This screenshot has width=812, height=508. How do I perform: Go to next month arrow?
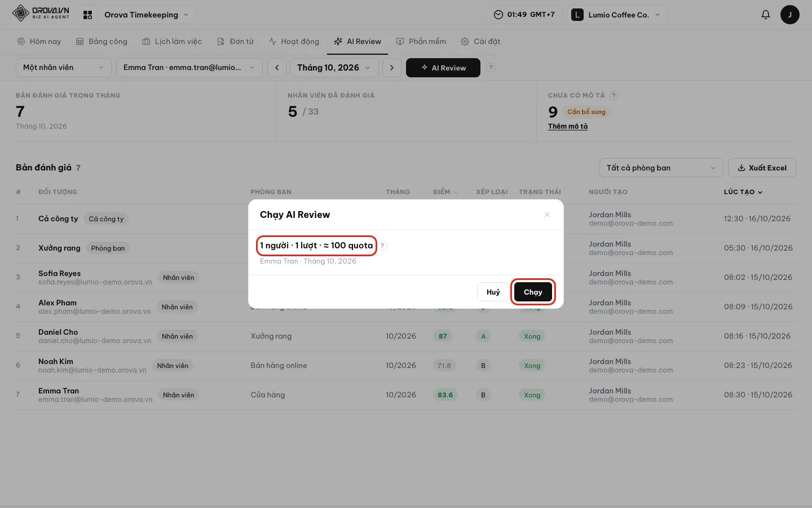pos(392,68)
